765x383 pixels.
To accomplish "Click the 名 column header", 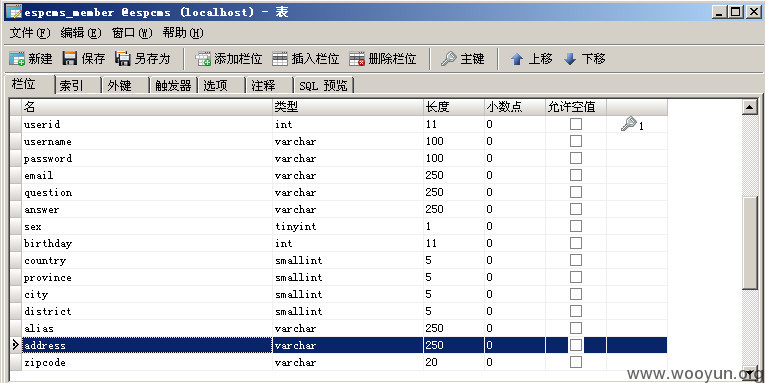I will pos(147,107).
